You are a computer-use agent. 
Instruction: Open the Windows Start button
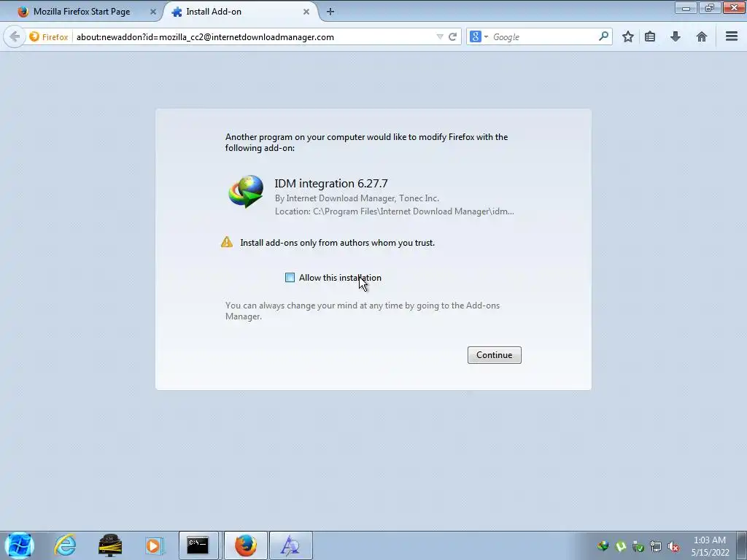(x=19, y=545)
